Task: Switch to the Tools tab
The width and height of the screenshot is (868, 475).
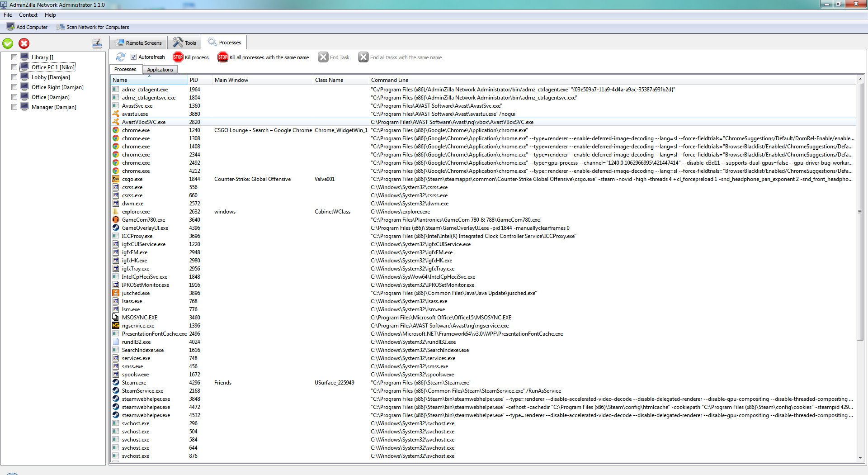Action: point(184,43)
